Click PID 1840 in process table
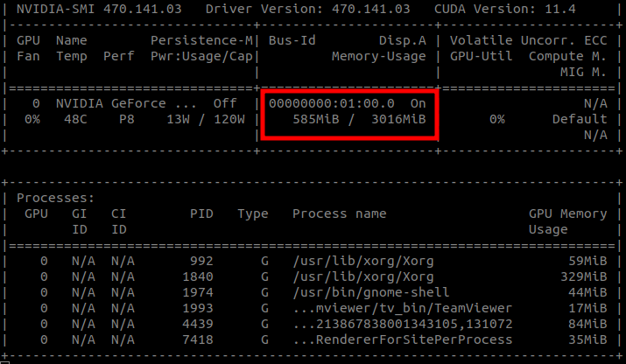This screenshot has height=364, width=626. pyautogui.click(x=198, y=277)
